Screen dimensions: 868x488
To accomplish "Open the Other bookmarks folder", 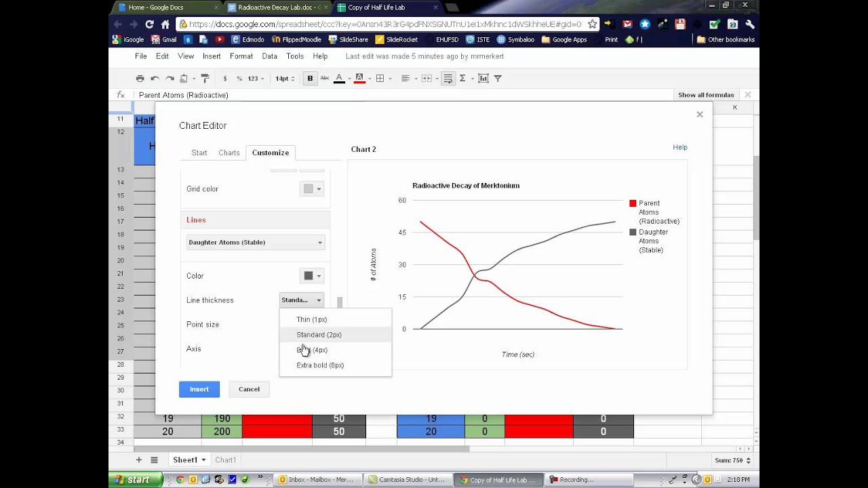I will tap(726, 39).
